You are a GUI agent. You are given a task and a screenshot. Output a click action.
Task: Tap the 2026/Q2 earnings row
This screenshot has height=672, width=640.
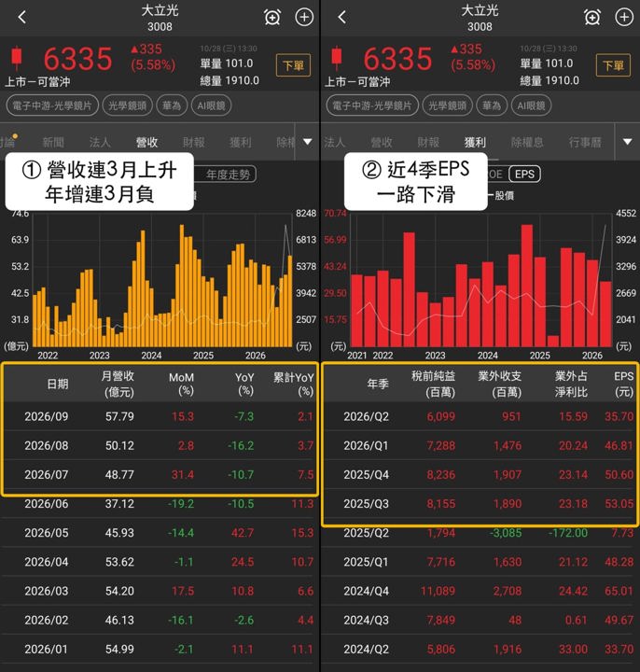pyautogui.click(x=480, y=416)
